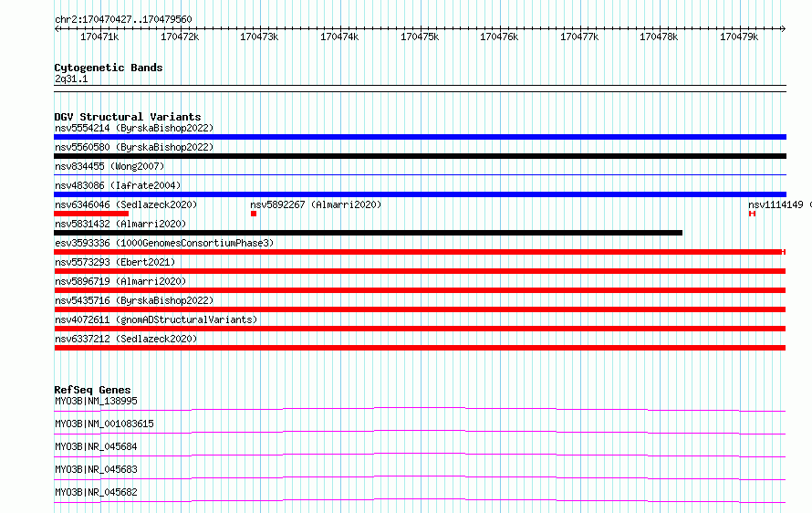The image size is (812, 513).
Task: Select the thick blue bar under nsv483086
Action: click(x=420, y=194)
